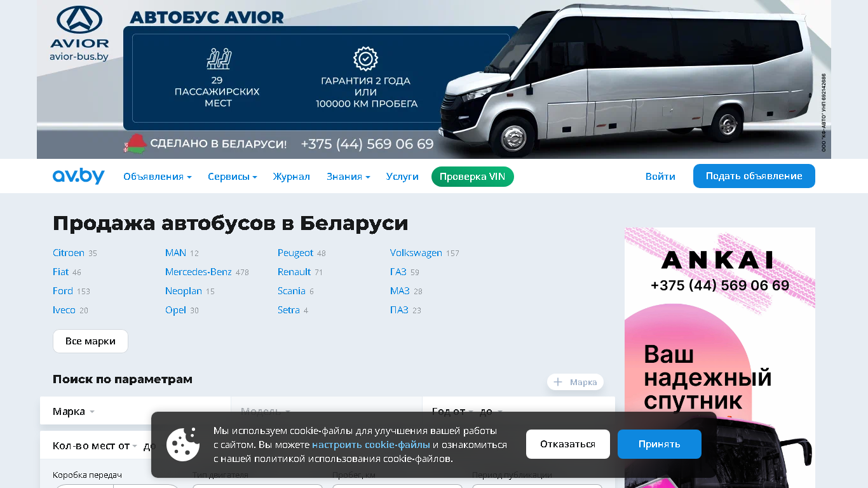Open the Ford buses link
The image size is (868, 488).
(63, 291)
